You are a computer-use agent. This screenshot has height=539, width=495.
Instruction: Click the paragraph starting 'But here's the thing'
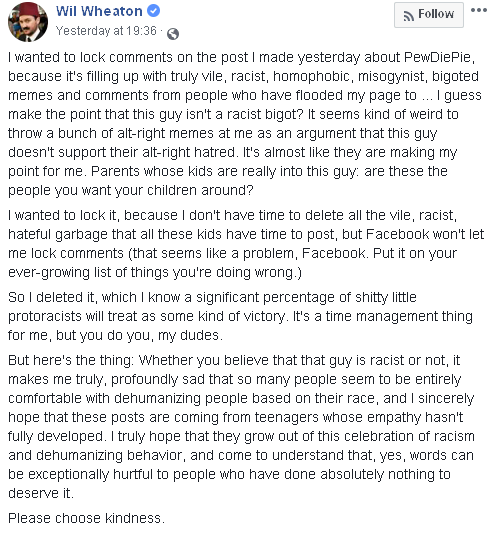coord(241,427)
